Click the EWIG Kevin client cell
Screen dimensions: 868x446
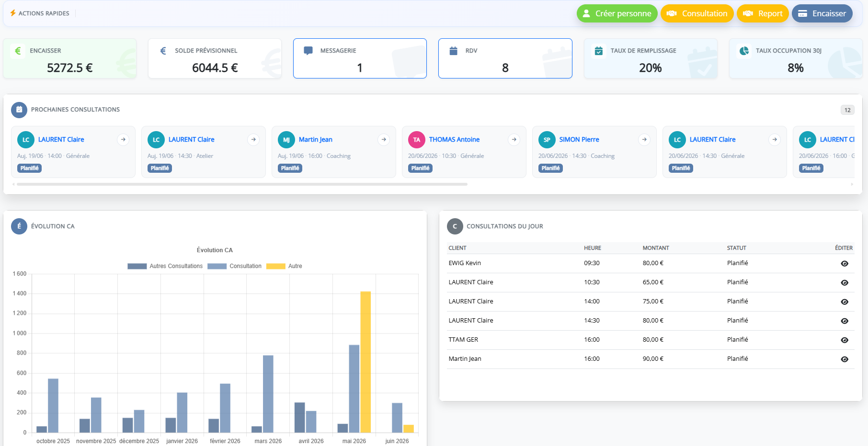tap(465, 263)
